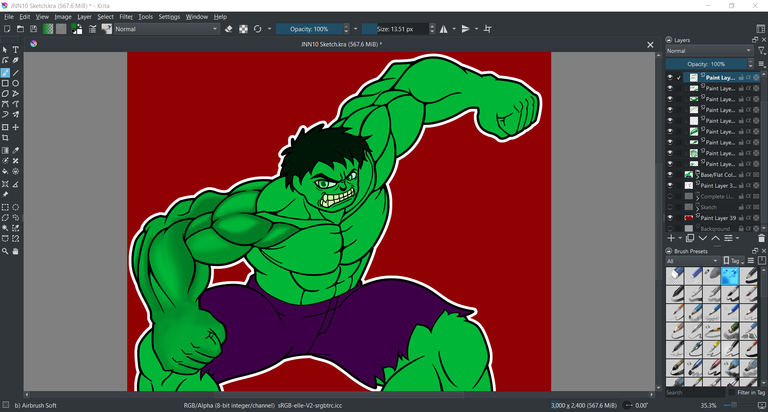Image resolution: width=768 pixels, height=412 pixels.
Task: Select the Color Sampler eyedropper tool
Action: (16, 150)
